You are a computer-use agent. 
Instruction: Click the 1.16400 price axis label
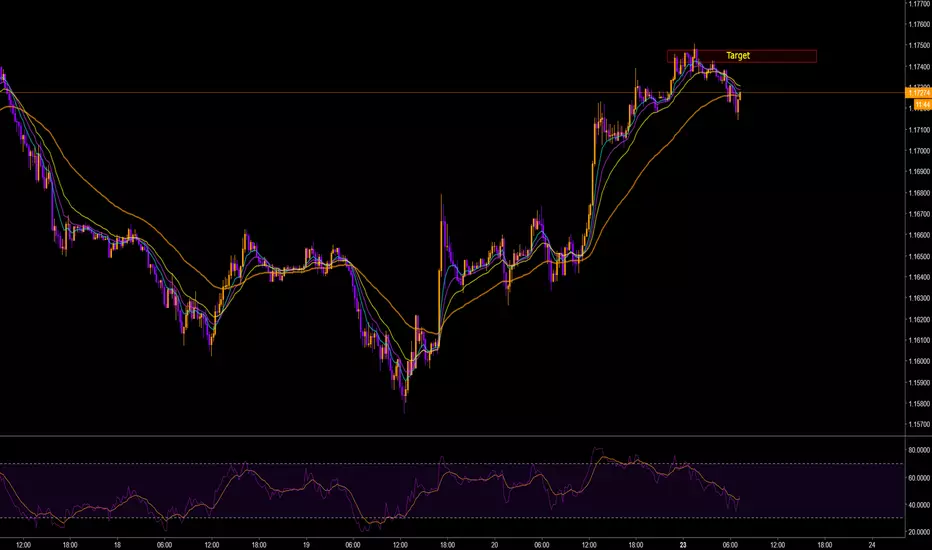919,277
